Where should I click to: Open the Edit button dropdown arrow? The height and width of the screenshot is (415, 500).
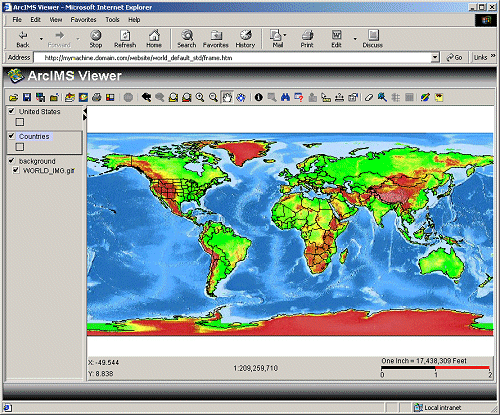point(355,39)
